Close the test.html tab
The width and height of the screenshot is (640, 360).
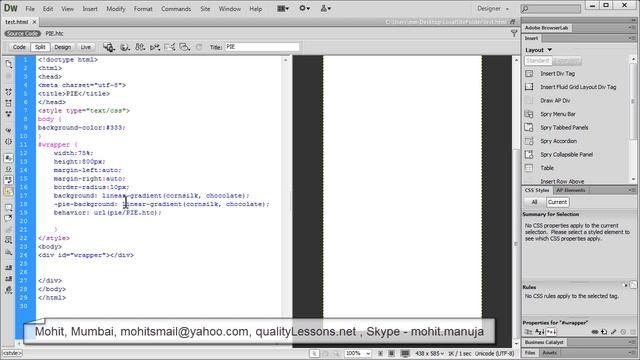coord(34,22)
